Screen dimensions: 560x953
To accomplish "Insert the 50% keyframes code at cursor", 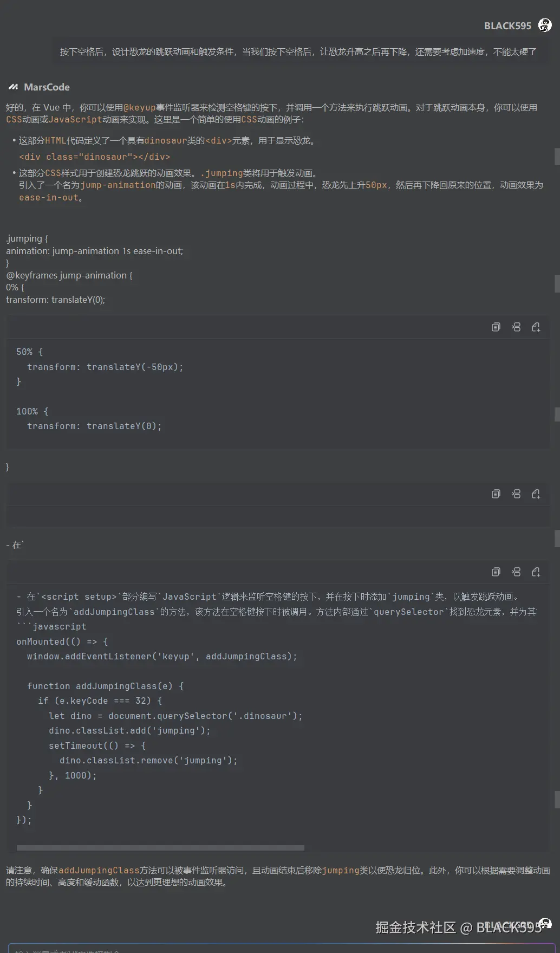I will click(516, 327).
